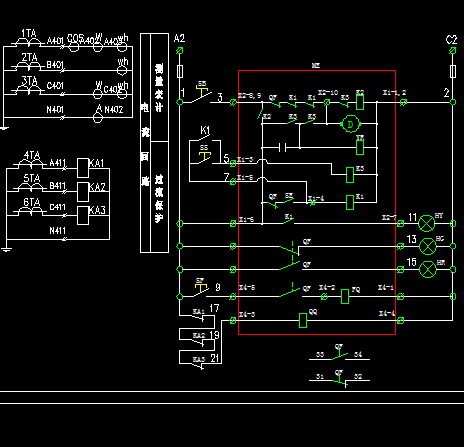Screen dimensions: 464x447
Task: Click the HR indicator lamp symbol
Action: coord(427,269)
